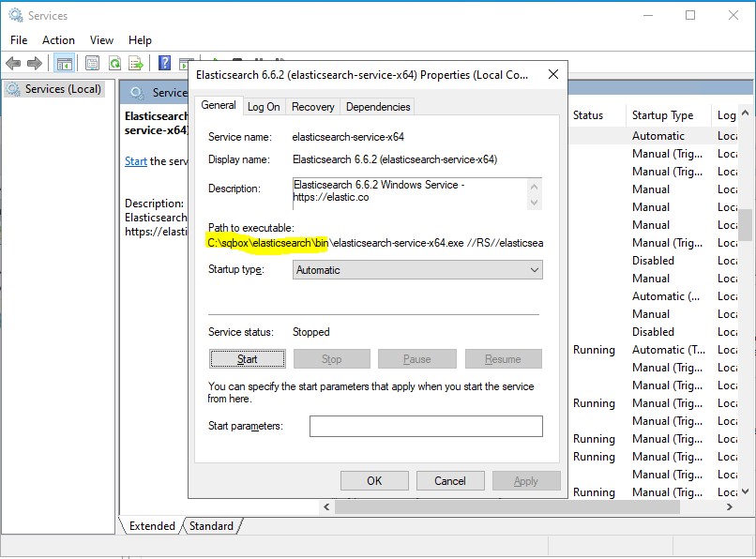Click the greyed Pause button
The height and width of the screenshot is (559, 756).
[x=417, y=359]
